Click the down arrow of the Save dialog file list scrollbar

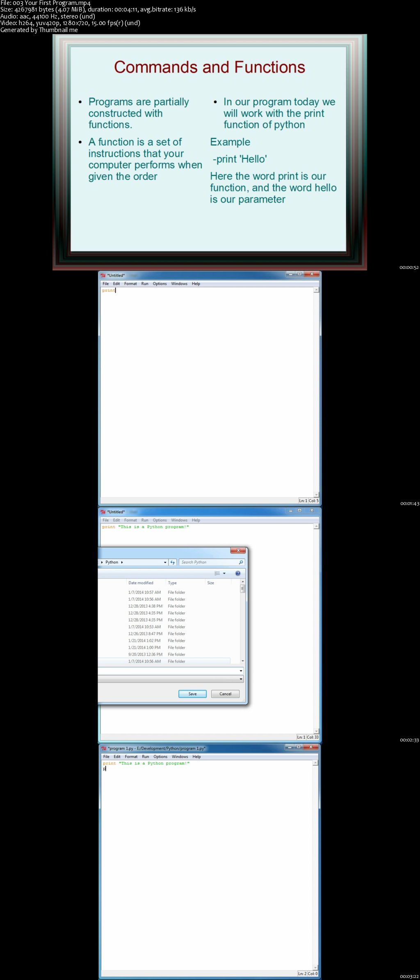click(x=243, y=661)
